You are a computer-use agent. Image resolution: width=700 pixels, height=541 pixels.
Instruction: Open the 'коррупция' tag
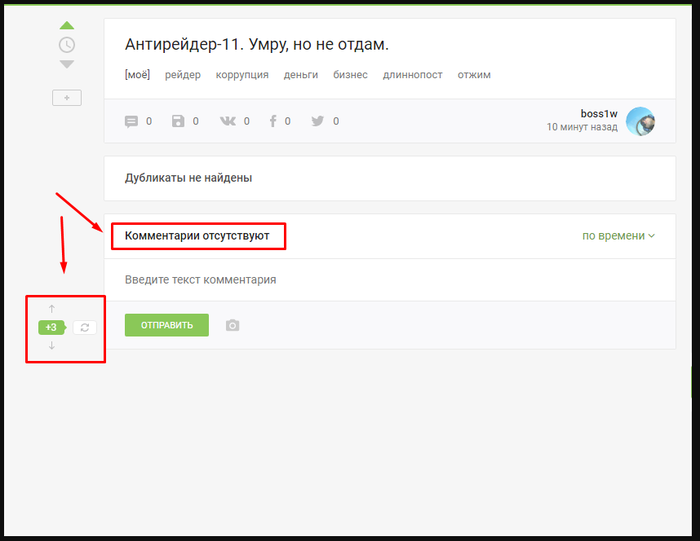click(x=242, y=75)
